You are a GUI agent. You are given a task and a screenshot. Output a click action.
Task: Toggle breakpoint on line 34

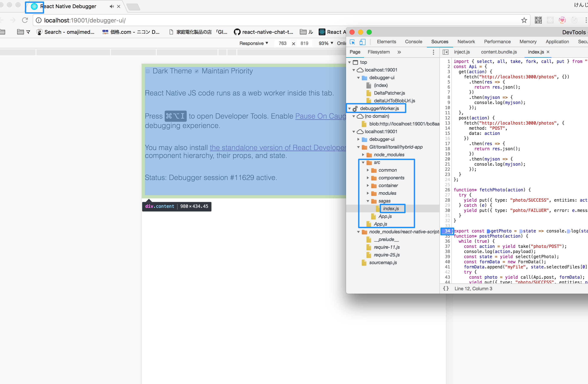coord(447,231)
